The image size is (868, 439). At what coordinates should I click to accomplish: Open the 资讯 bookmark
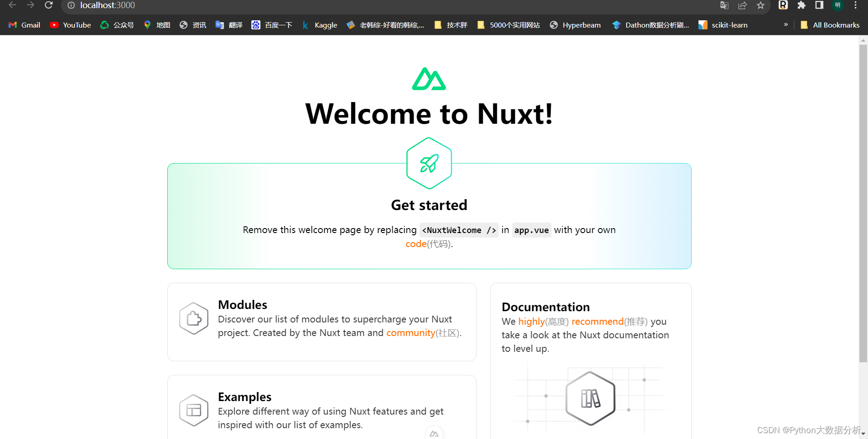tap(193, 25)
